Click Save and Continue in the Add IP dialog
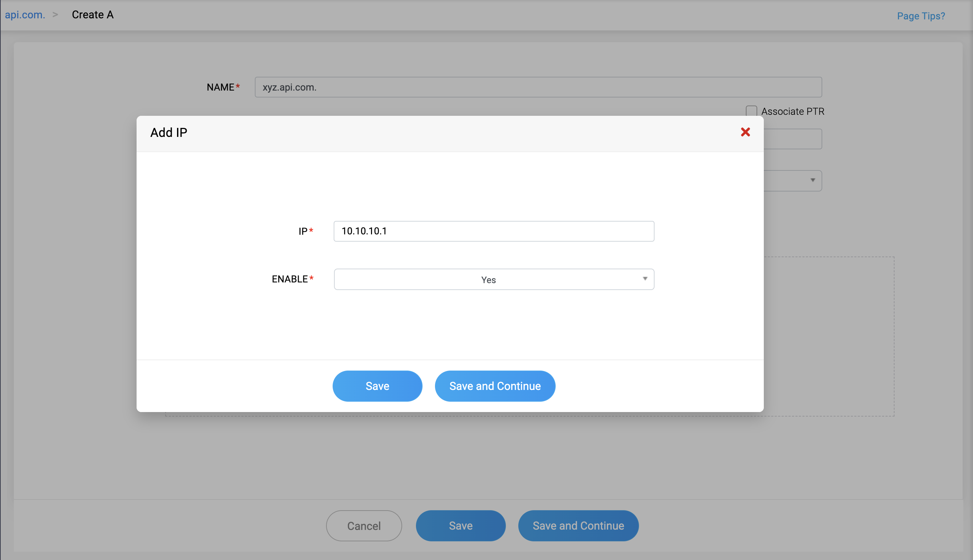This screenshot has height=560, width=973. coord(495,386)
